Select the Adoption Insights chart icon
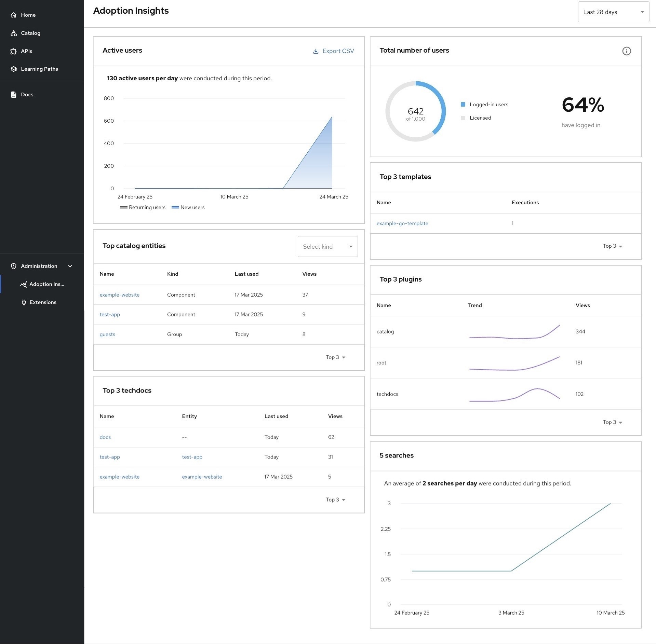This screenshot has width=656, height=644. pyautogui.click(x=23, y=284)
